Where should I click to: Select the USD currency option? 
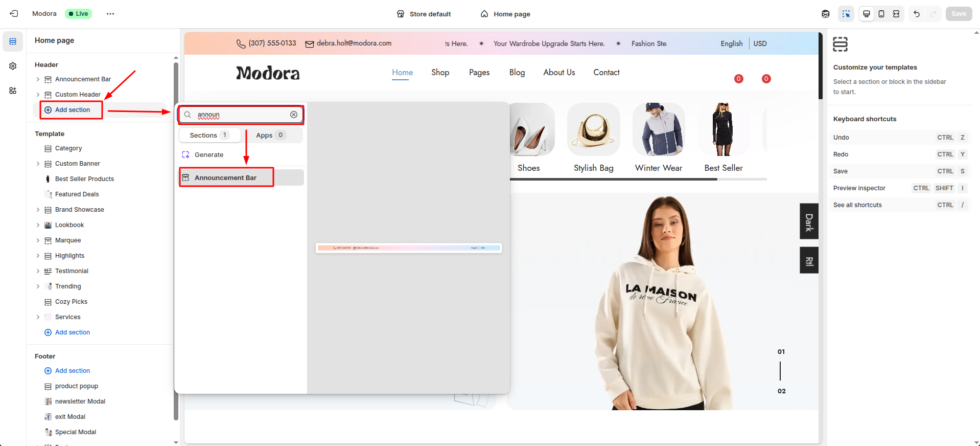[760, 43]
